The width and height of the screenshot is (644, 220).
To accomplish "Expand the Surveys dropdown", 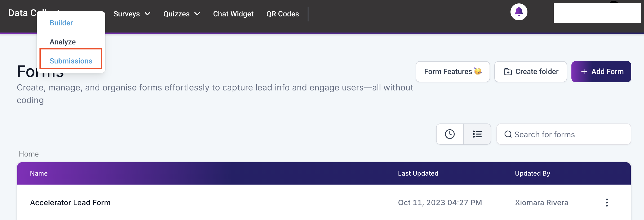I will tap(132, 14).
